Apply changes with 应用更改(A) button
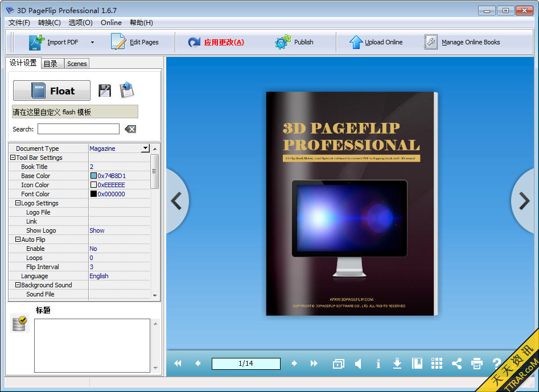The height and width of the screenshot is (392, 539). tap(216, 42)
